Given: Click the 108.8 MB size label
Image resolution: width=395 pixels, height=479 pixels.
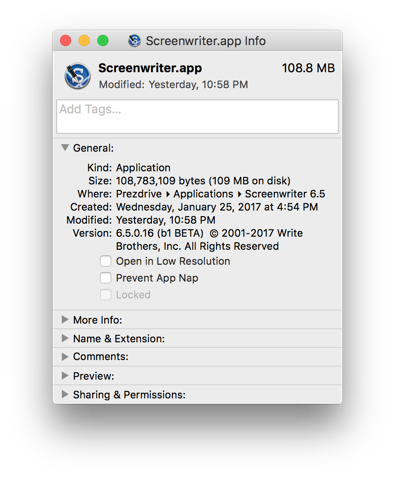Looking at the screenshot, I should (308, 68).
